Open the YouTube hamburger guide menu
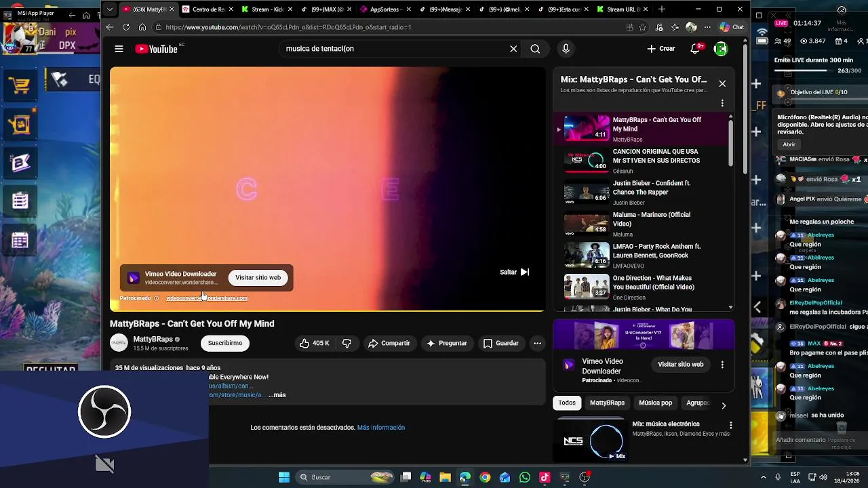 [119, 49]
